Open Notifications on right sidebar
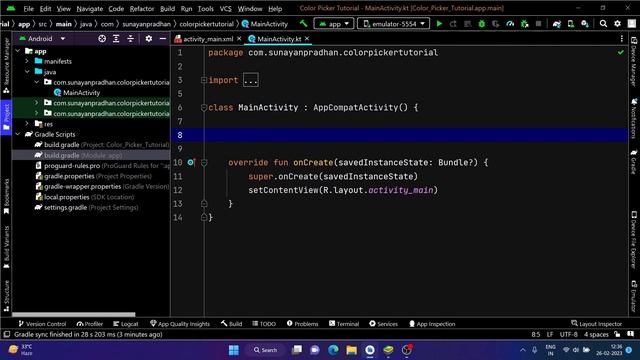This screenshot has width=640, height=360. tap(634, 118)
